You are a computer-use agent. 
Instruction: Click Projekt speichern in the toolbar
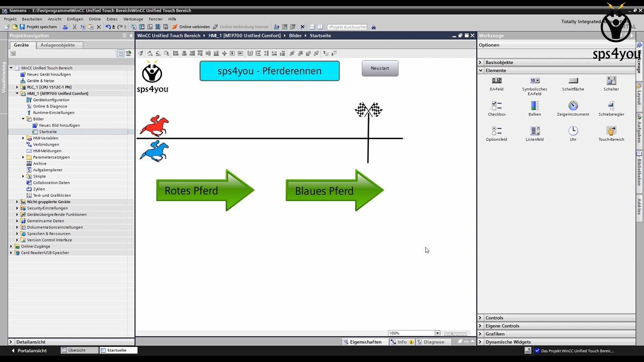[38, 27]
